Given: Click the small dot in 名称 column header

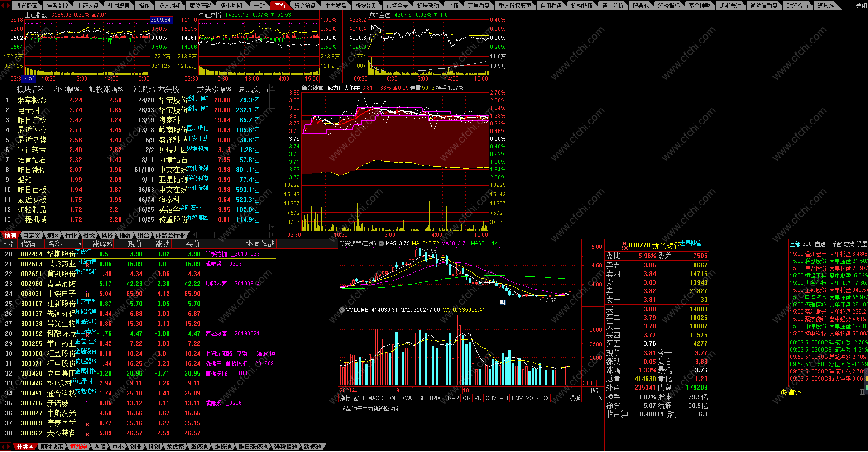Looking at the screenshot, I should [x=80, y=244].
